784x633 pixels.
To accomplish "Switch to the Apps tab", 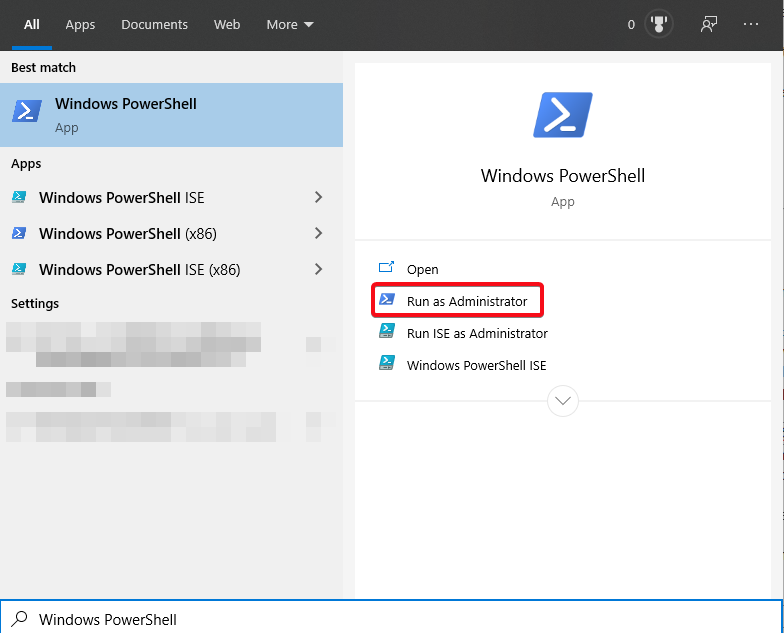I will 80,25.
